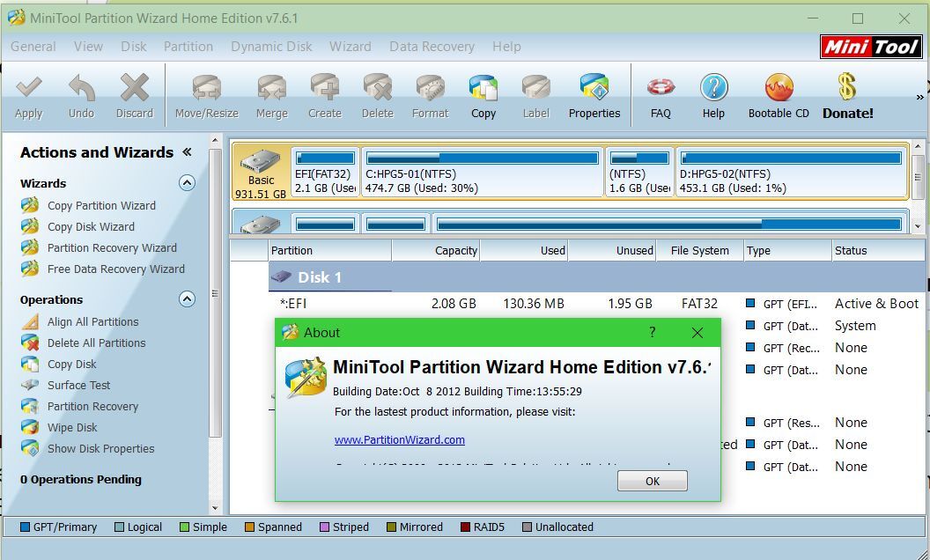Image resolution: width=930 pixels, height=560 pixels.
Task: Click the Help question mark toolbar icon
Action: 713,88
